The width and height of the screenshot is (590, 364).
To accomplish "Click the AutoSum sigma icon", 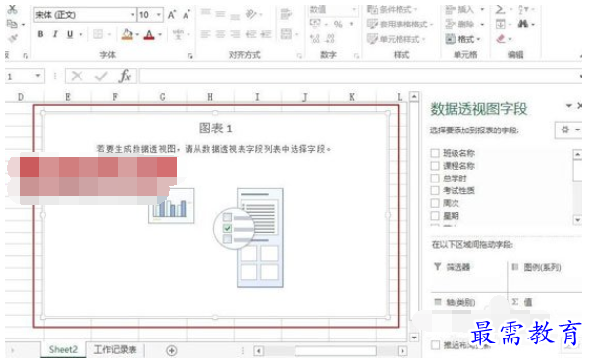I will (500, 9).
